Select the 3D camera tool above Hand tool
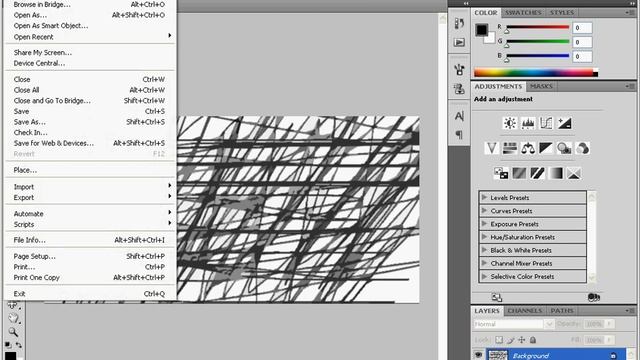This screenshot has height=360, width=640. [x=13, y=305]
